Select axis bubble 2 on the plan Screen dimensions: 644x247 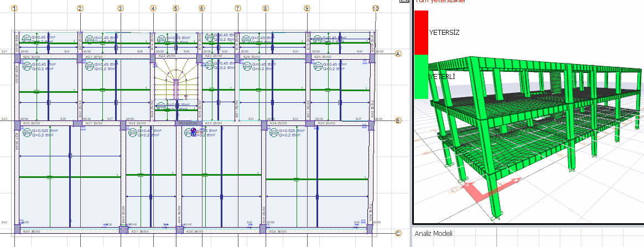coord(80,8)
